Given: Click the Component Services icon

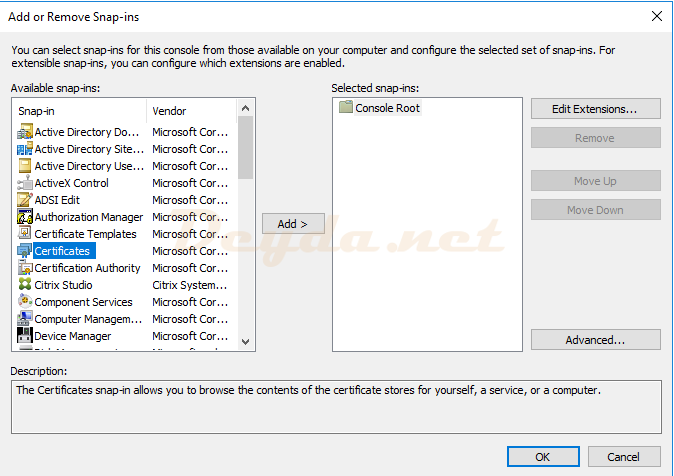Looking at the screenshot, I should click(x=25, y=302).
